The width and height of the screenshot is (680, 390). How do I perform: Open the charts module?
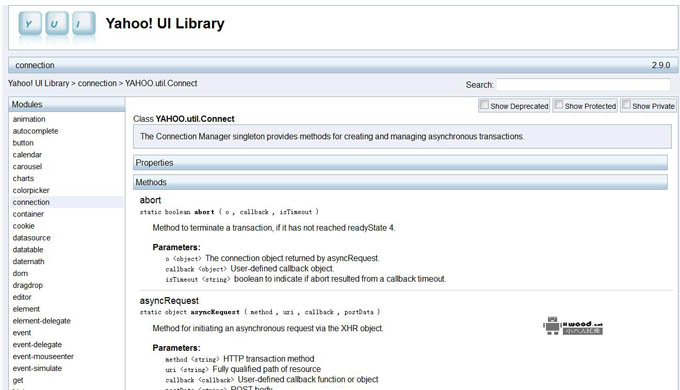pos(23,178)
